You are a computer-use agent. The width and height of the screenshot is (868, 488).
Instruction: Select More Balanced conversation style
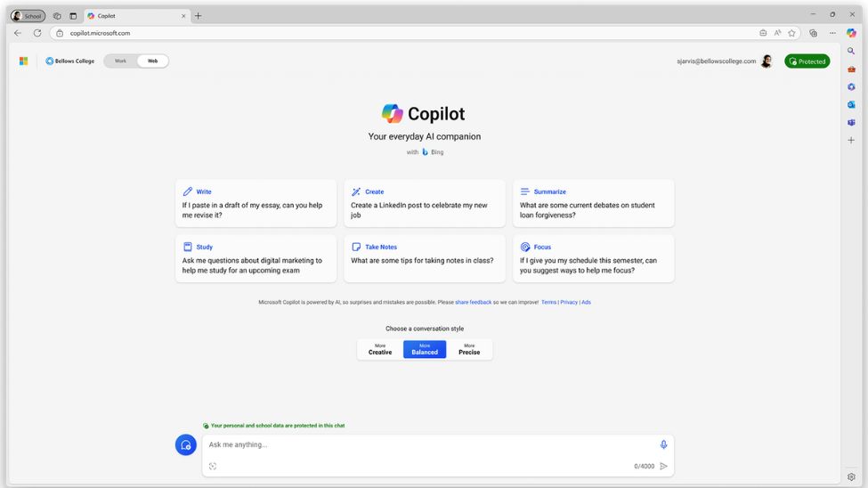tap(425, 349)
